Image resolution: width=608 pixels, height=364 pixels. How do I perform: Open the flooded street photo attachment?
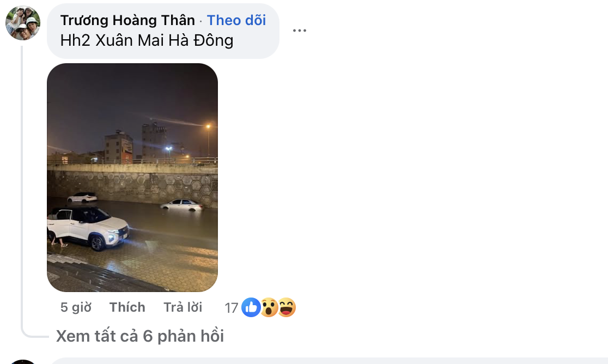click(132, 178)
